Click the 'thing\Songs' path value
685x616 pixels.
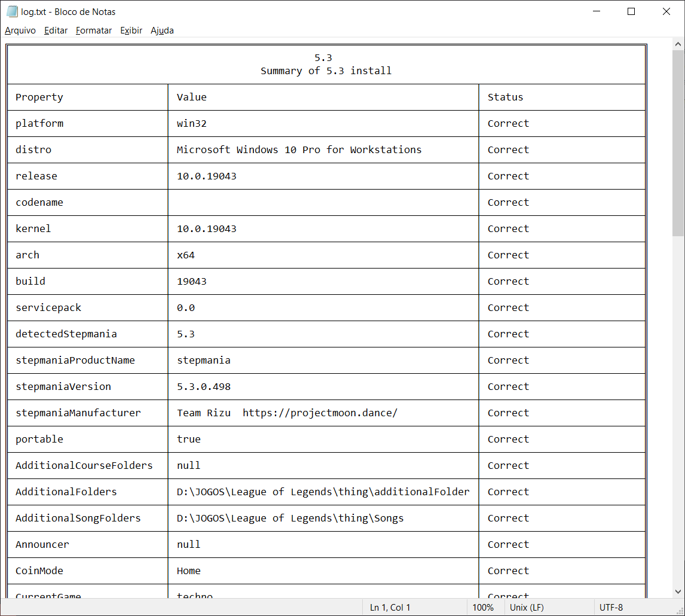click(290, 518)
